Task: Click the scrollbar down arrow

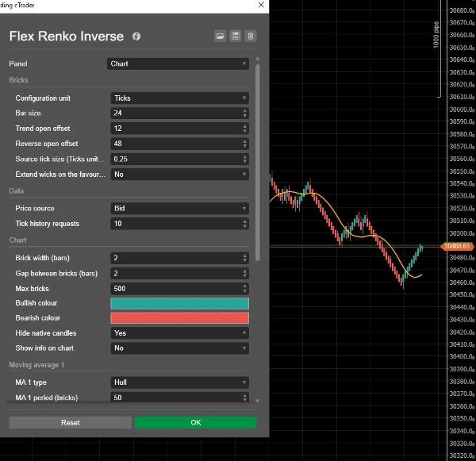Action: [x=258, y=401]
